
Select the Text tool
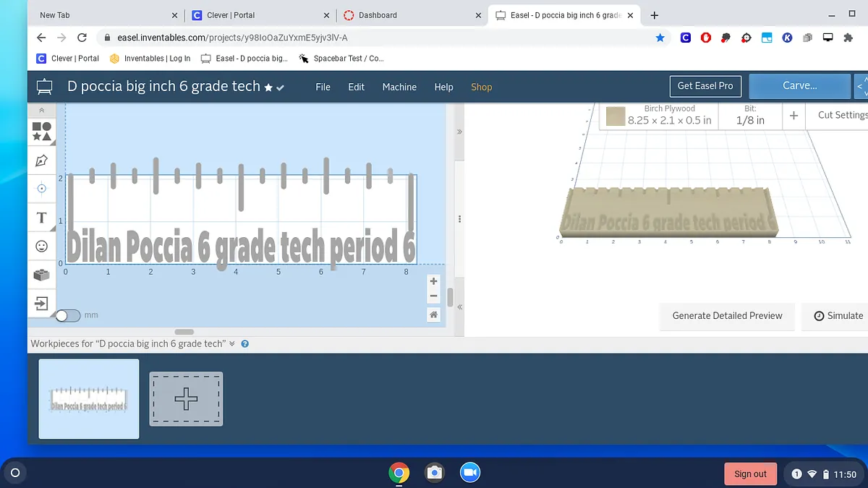(x=41, y=218)
